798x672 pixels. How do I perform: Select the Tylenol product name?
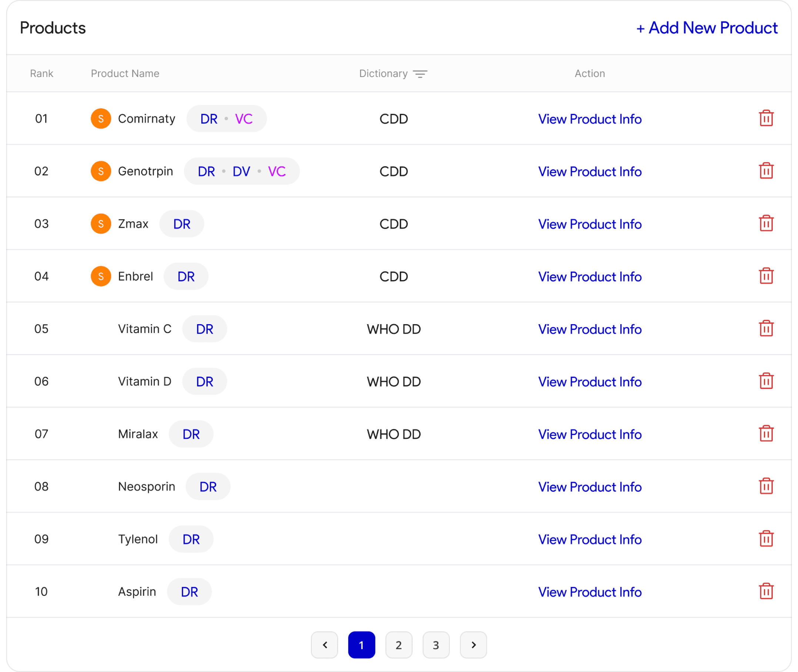coord(138,540)
